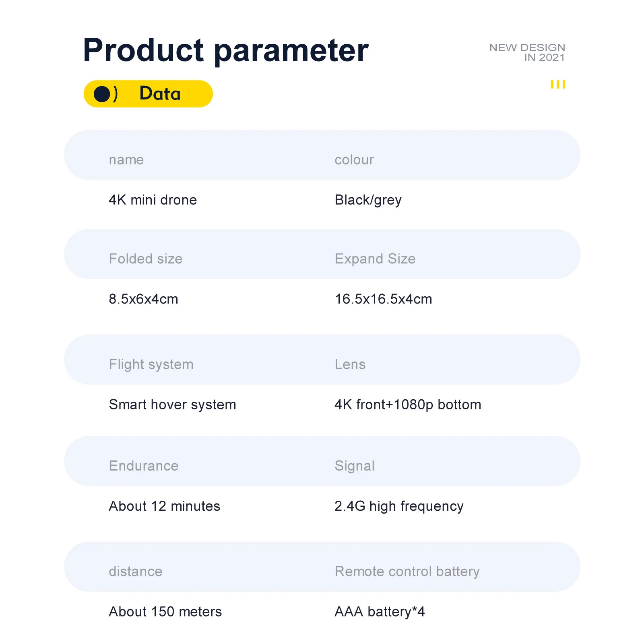Select the "4K mini drone" value

coord(153,200)
